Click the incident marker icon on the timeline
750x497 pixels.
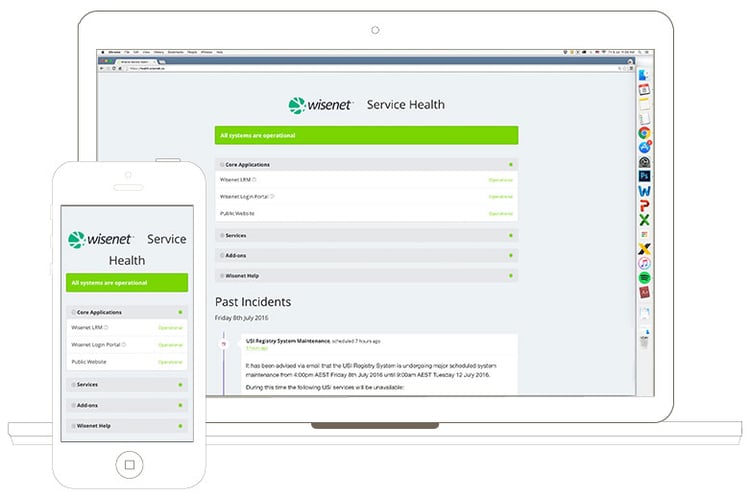tap(223, 344)
